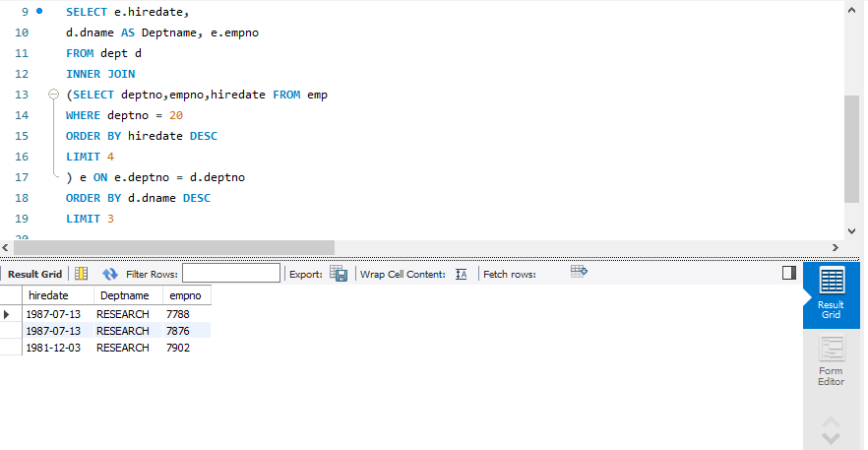Click the FROM dept d line
Screen dimensions: 868x450
[x=103, y=53]
